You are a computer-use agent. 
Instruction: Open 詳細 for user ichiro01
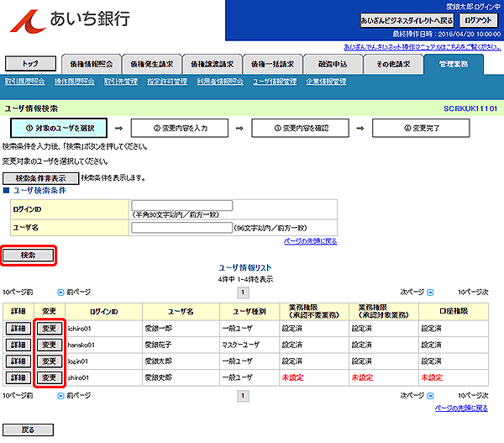click(x=18, y=329)
